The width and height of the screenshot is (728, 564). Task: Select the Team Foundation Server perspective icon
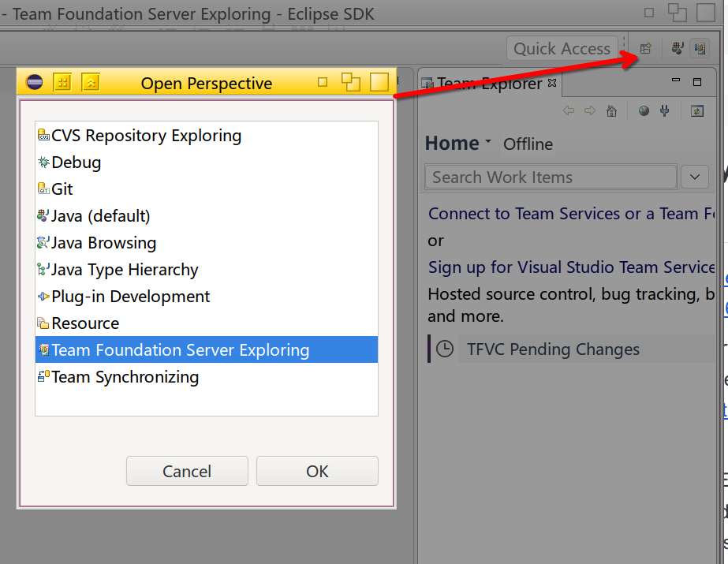coord(700,48)
